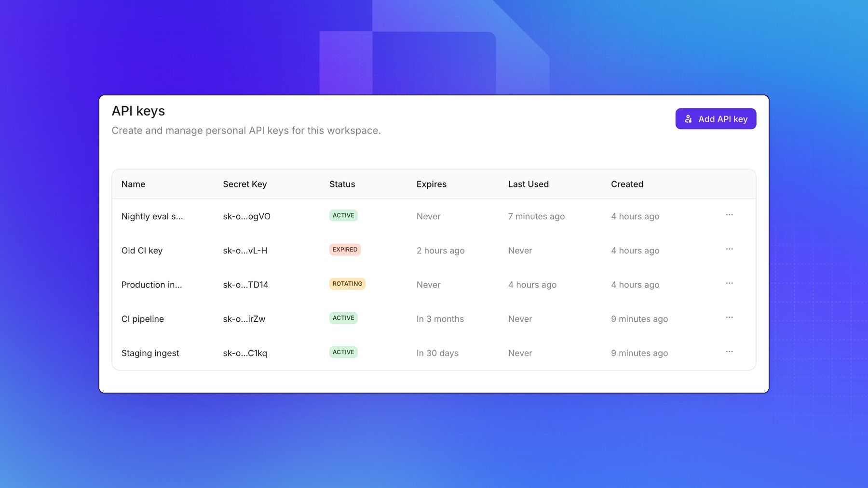Open actions menu for Old CI key

pyautogui.click(x=729, y=249)
